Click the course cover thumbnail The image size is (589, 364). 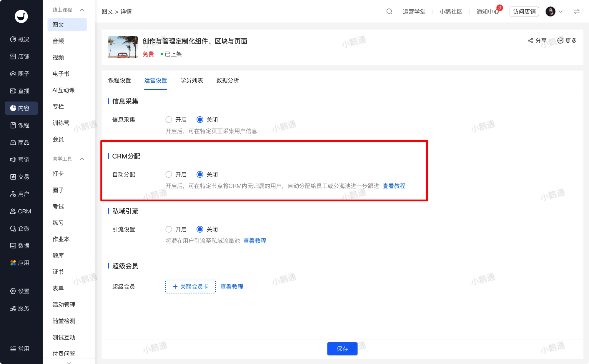click(123, 47)
